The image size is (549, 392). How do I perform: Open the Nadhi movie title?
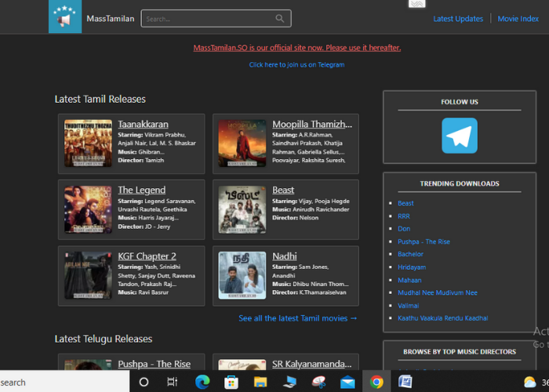coord(284,256)
